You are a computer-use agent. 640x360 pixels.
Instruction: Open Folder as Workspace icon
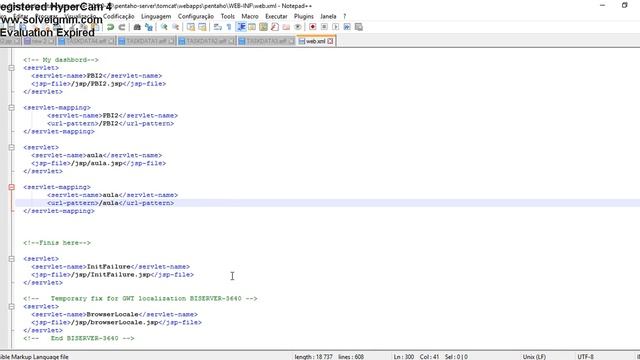[287, 27]
